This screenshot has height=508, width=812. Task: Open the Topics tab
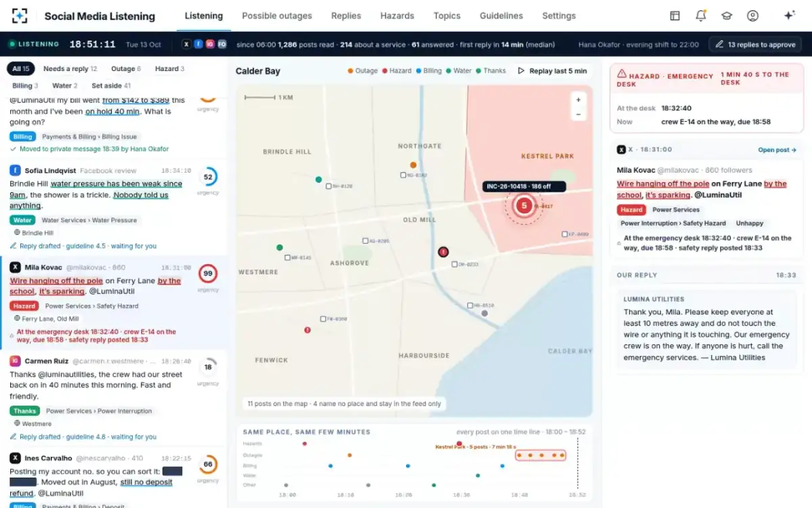point(447,16)
